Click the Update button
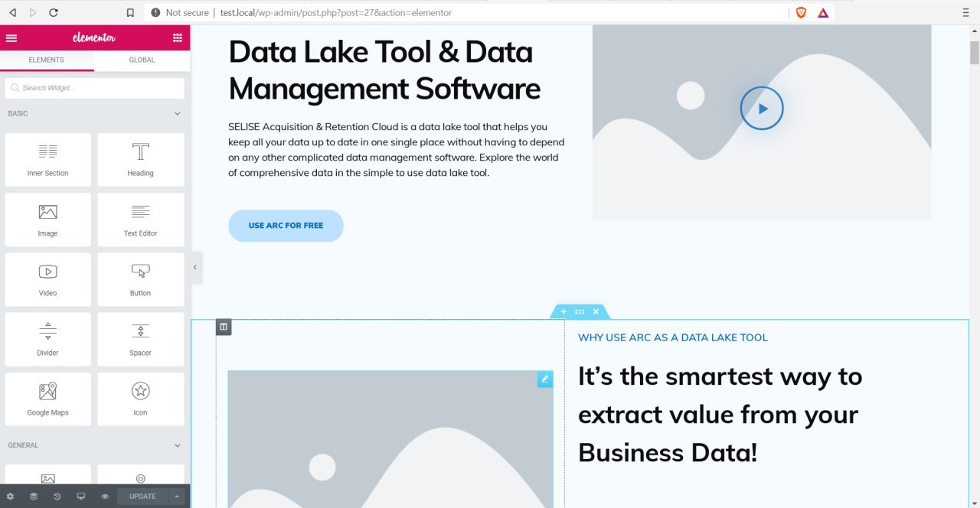The height and width of the screenshot is (508, 980). tap(142, 497)
